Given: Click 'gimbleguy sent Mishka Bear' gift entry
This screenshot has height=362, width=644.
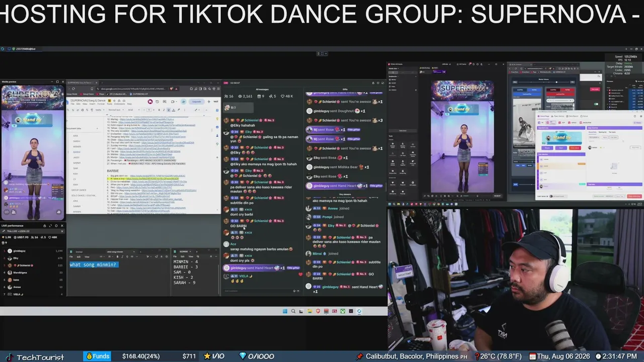Looking at the screenshot, I should (x=338, y=167).
